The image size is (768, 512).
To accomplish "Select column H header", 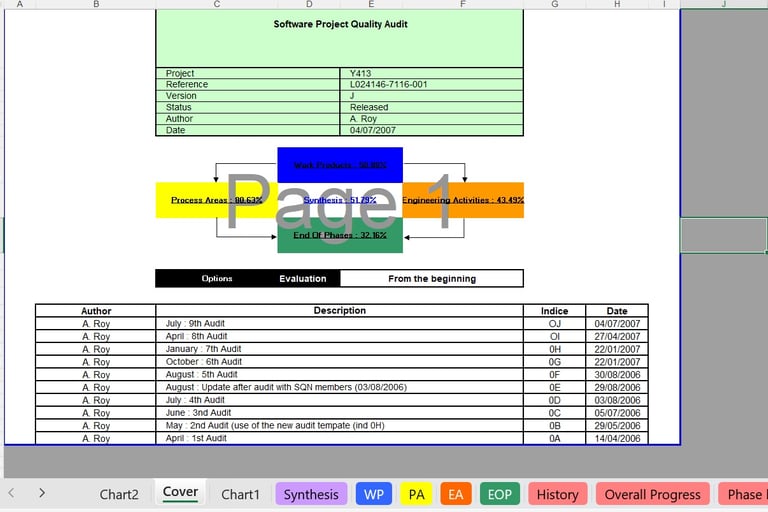I will [x=617, y=4].
